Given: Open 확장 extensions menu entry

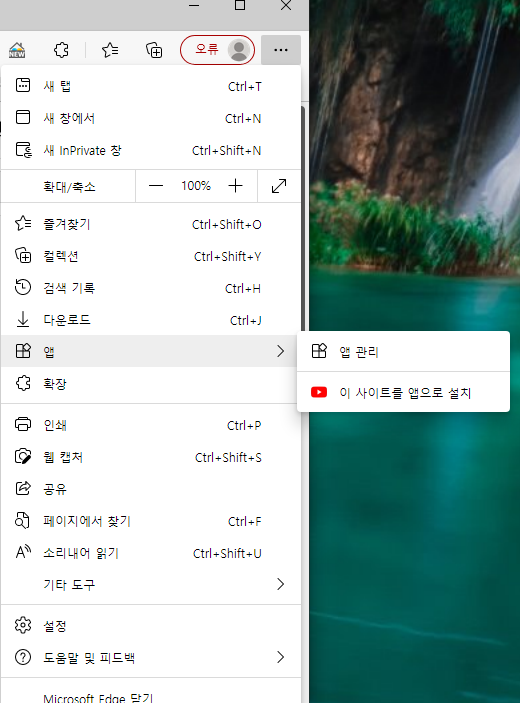Looking at the screenshot, I should coord(151,383).
